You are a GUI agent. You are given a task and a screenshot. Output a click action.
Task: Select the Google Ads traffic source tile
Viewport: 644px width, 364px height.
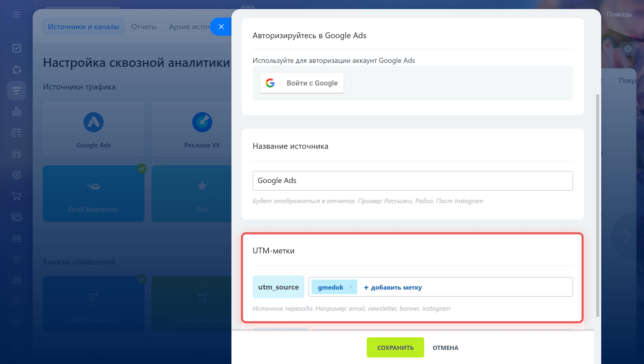(94, 129)
